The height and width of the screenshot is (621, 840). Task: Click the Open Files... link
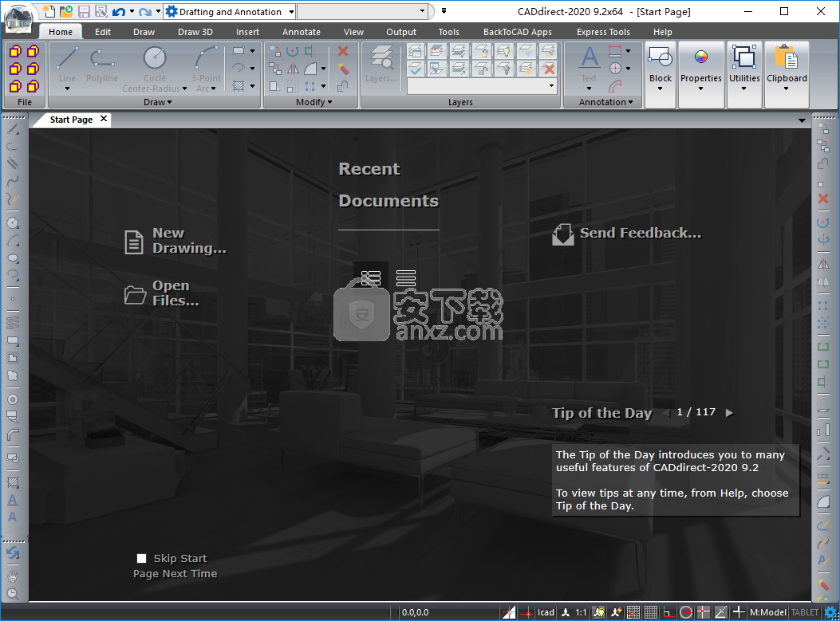[175, 293]
